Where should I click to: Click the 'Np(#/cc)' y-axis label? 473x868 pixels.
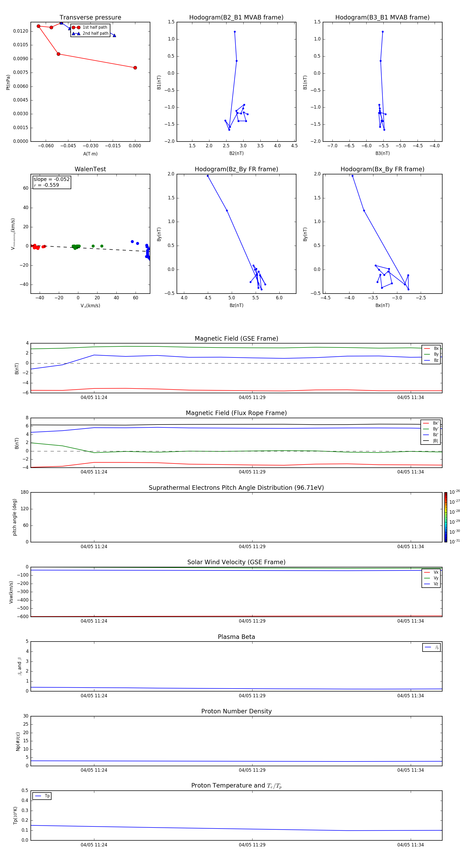tap(18, 741)
